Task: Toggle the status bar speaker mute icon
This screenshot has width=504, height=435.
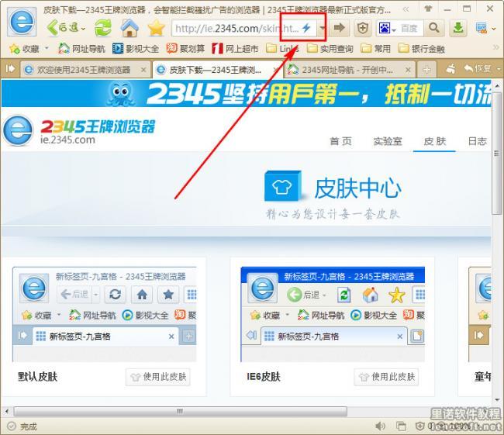Action: coord(381,426)
